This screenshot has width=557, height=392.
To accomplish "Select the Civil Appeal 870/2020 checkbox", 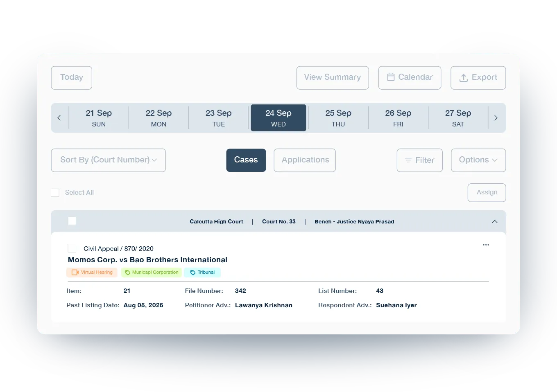I will point(72,248).
